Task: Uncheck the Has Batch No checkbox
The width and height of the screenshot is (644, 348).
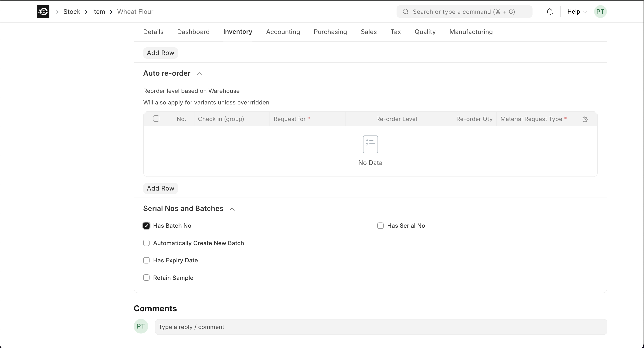Action: [146, 226]
